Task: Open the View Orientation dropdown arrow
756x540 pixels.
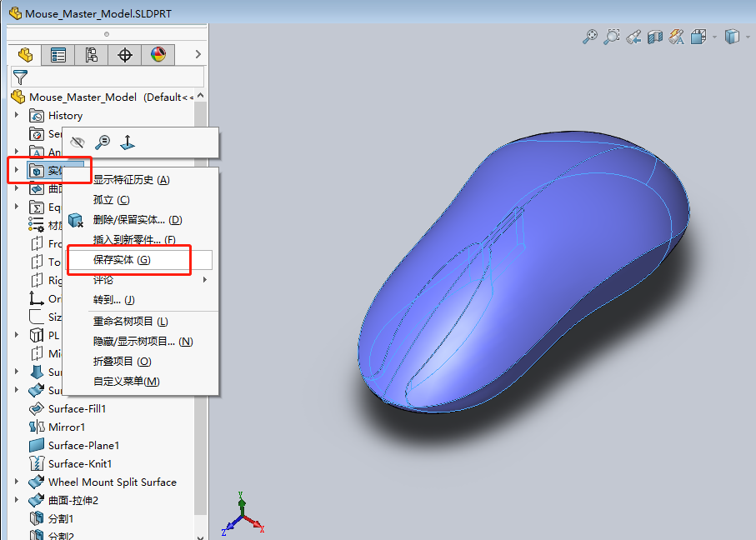Action: (x=714, y=37)
